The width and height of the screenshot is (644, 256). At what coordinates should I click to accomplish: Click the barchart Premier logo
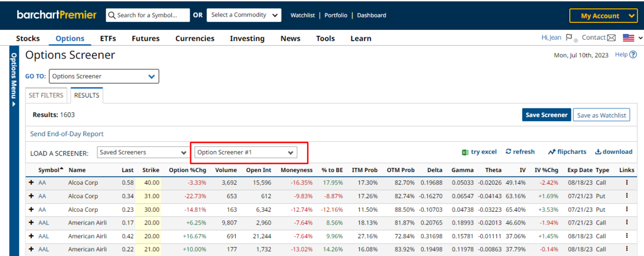57,15
